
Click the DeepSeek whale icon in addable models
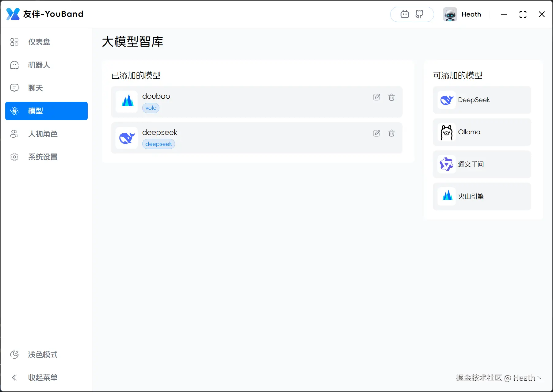click(446, 100)
